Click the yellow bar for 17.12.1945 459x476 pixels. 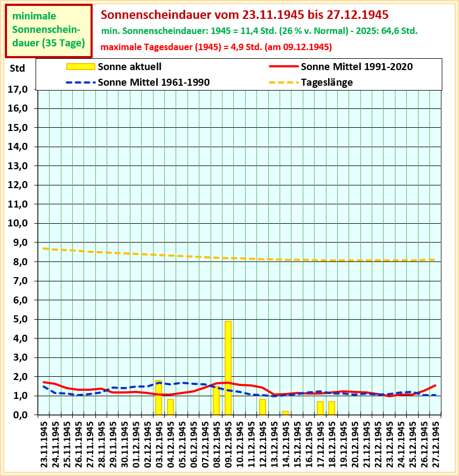[x=321, y=408]
